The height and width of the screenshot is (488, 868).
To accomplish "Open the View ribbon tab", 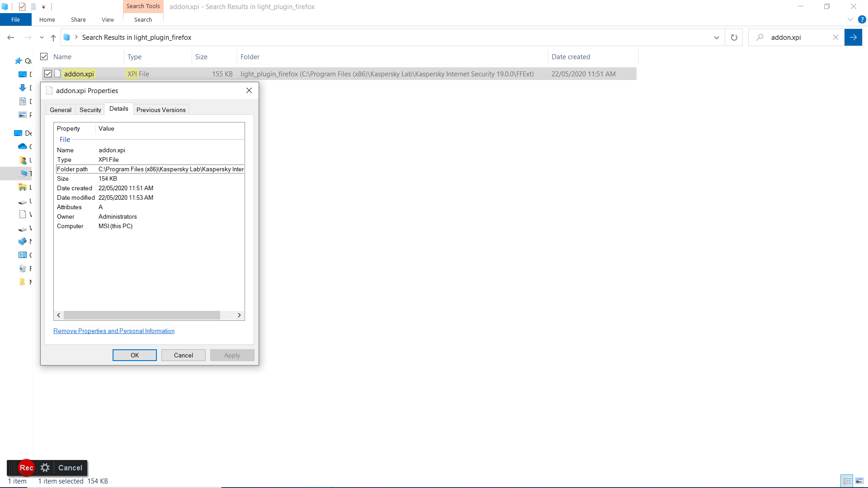I will 108,19.
